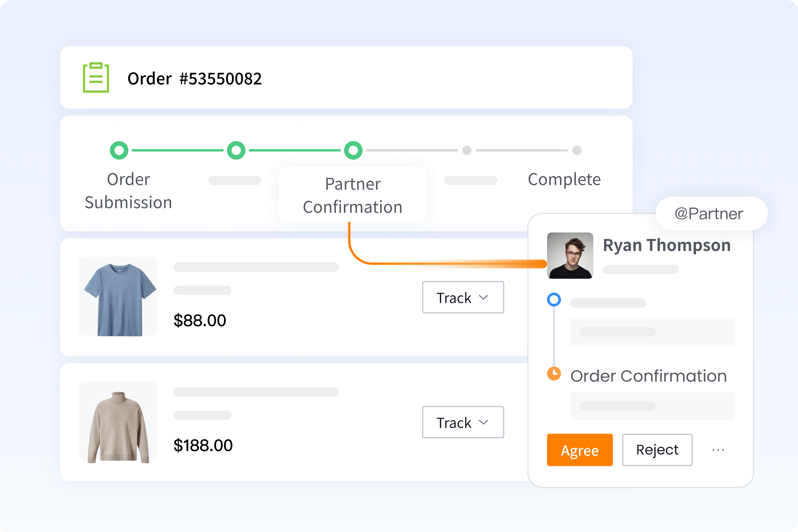Click the orange clock Order Confirmation icon
Image resolution: width=798 pixels, height=532 pixels.
pyautogui.click(x=554, y=374)
